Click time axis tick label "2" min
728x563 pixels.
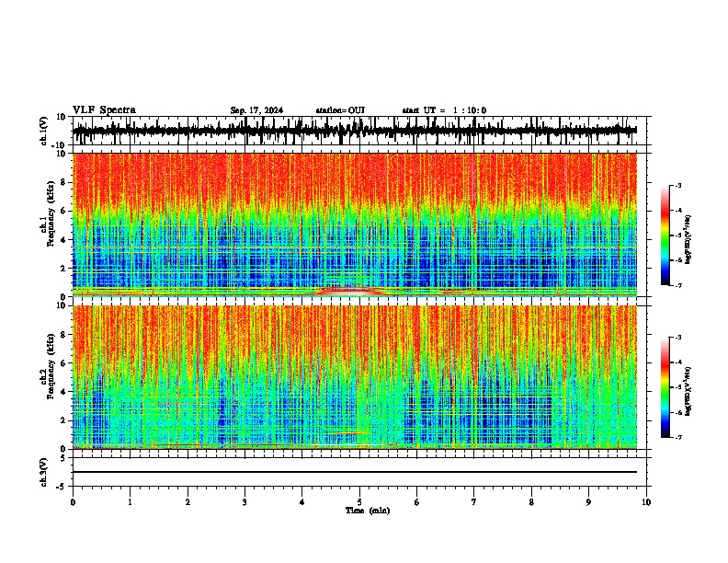188,502
